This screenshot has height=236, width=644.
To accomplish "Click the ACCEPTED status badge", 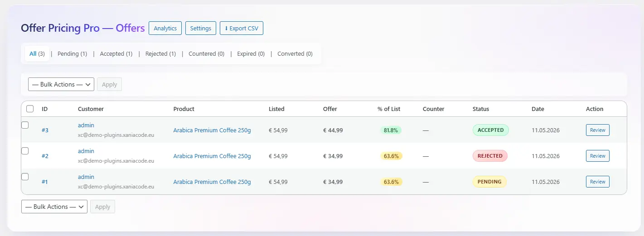I will click(x=491, y=130).
